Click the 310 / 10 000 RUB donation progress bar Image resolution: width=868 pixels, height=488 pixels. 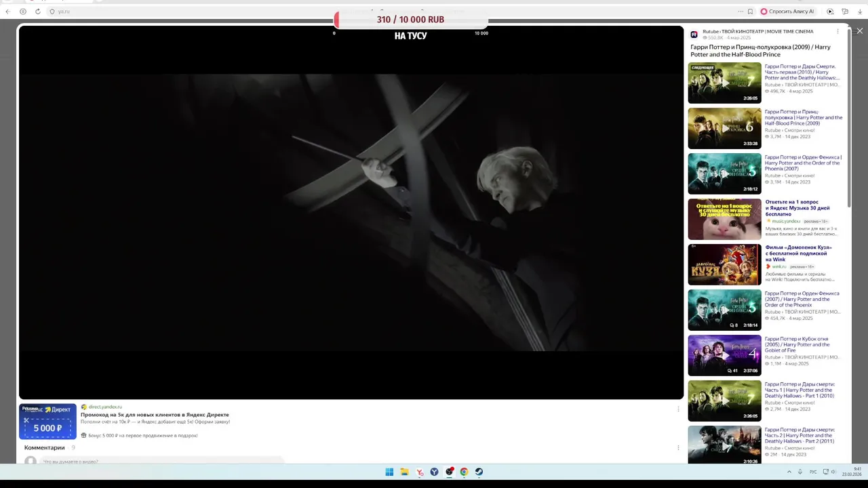[x=411, y=20]
